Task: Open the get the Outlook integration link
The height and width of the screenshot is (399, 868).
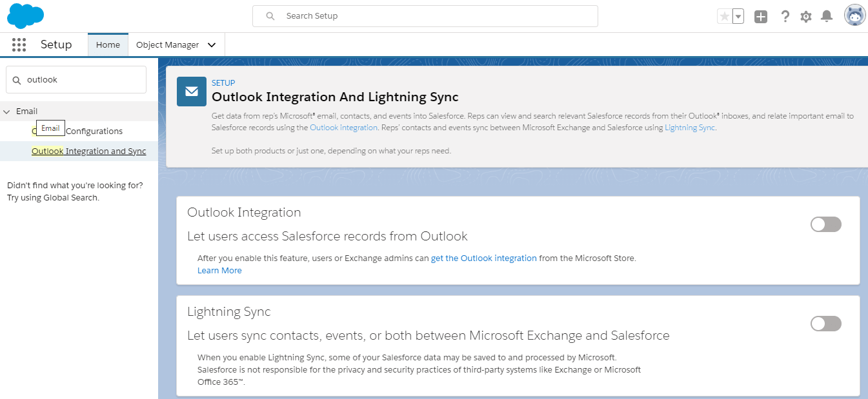Action: pos(484,258)
